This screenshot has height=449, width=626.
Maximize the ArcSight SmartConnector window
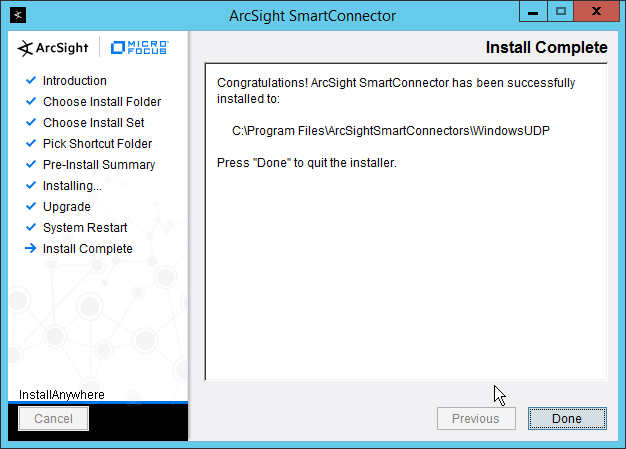click(561, 14)
